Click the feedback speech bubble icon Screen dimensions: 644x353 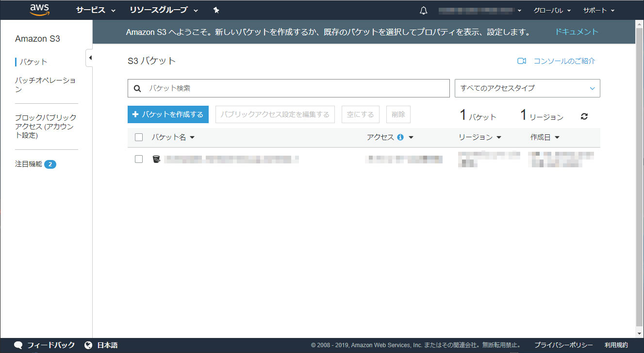tap(18, 345)
